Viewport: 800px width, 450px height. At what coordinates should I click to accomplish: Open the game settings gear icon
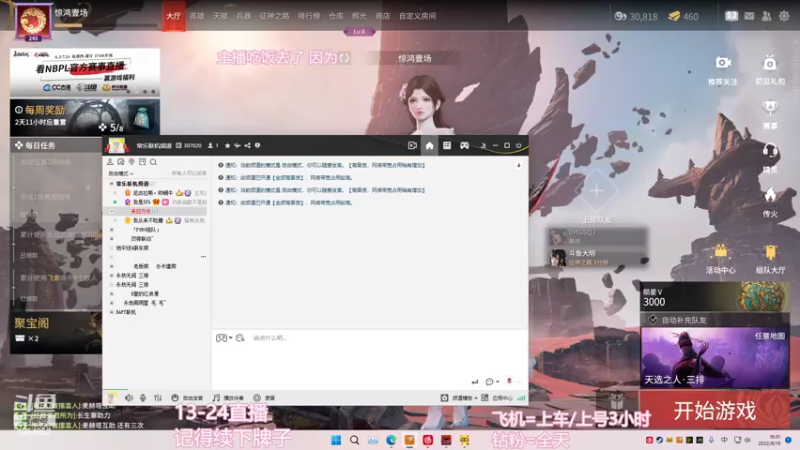[784, 16]
